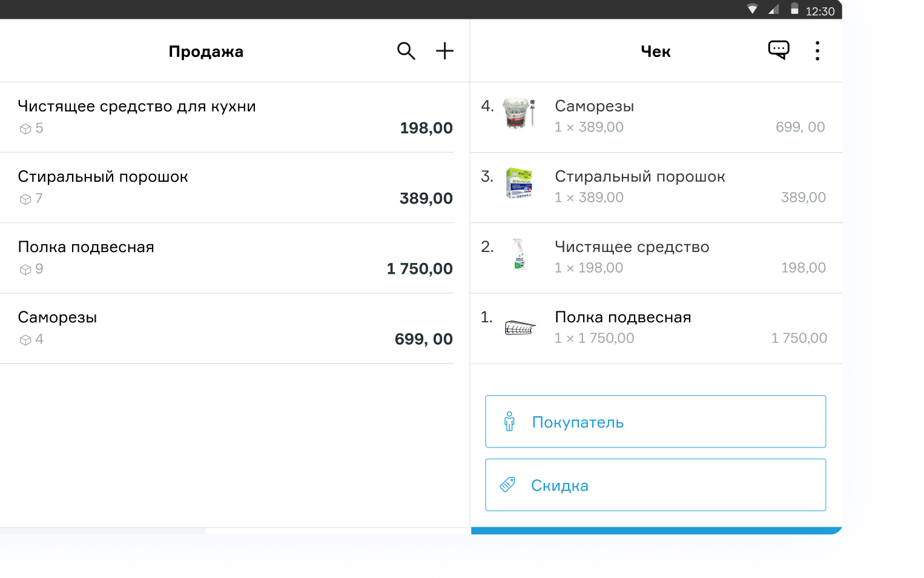Click the plus icon to add product
Viewport: 924px width, 578px height.
tap(444, 51)
